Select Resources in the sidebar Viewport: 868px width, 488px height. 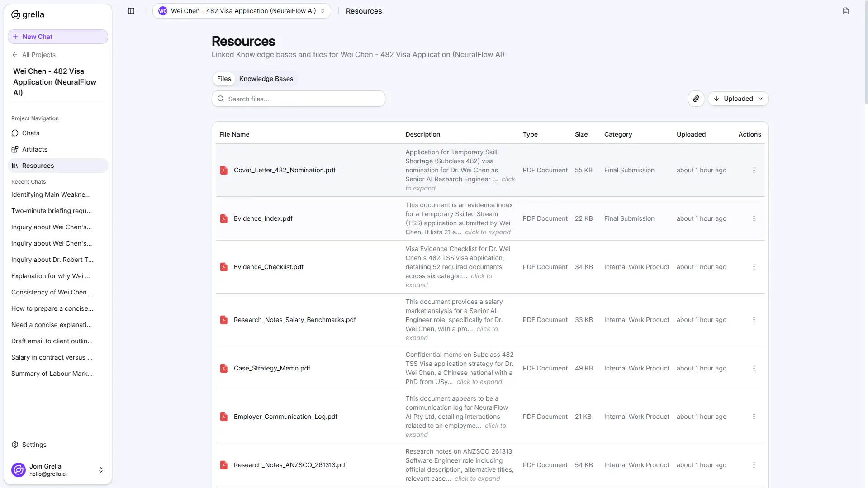[38, 165]
